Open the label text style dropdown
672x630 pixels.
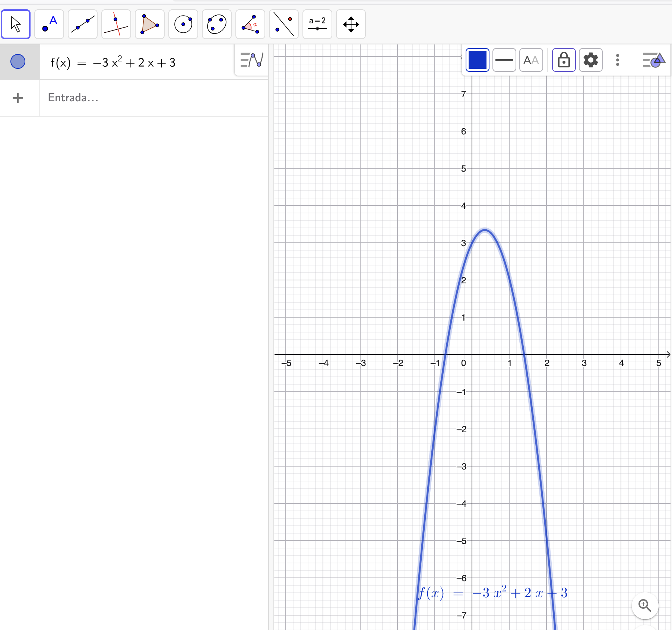pyautogui.click(x=531, y=60)
